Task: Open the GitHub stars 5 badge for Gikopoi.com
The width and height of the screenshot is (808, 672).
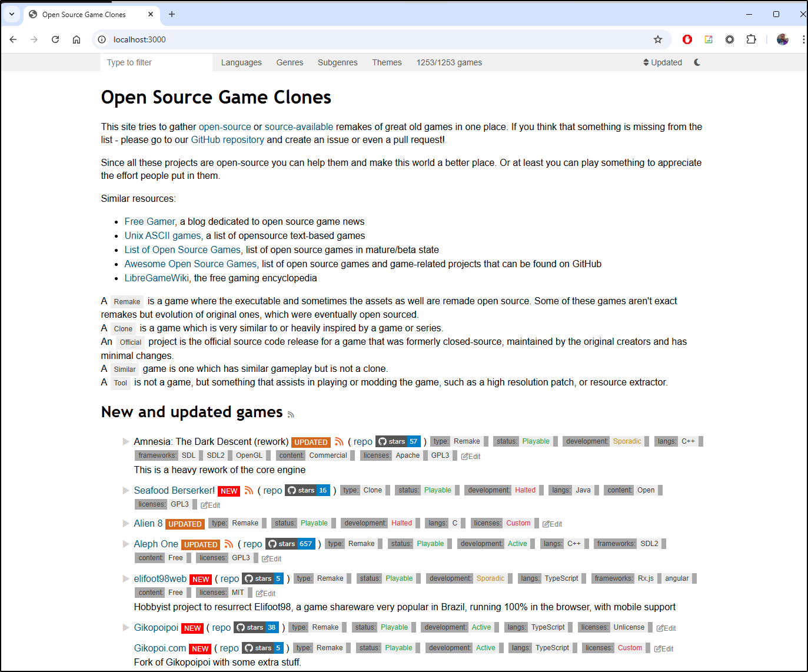Action: click(262, 648)
